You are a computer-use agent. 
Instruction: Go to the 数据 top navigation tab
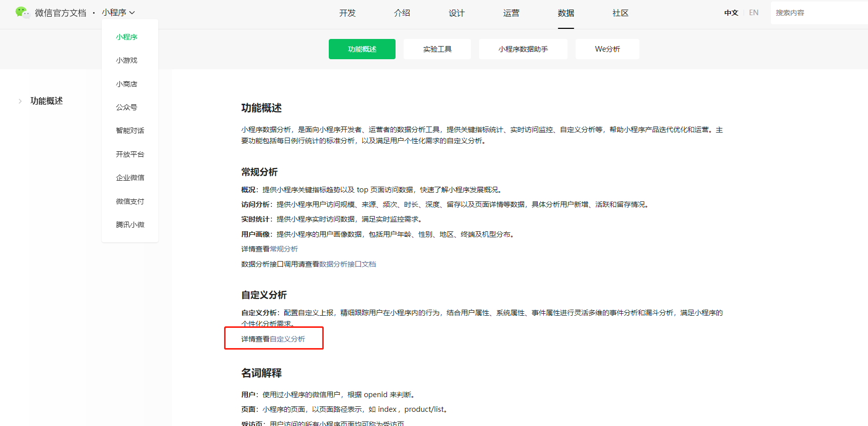566,13
